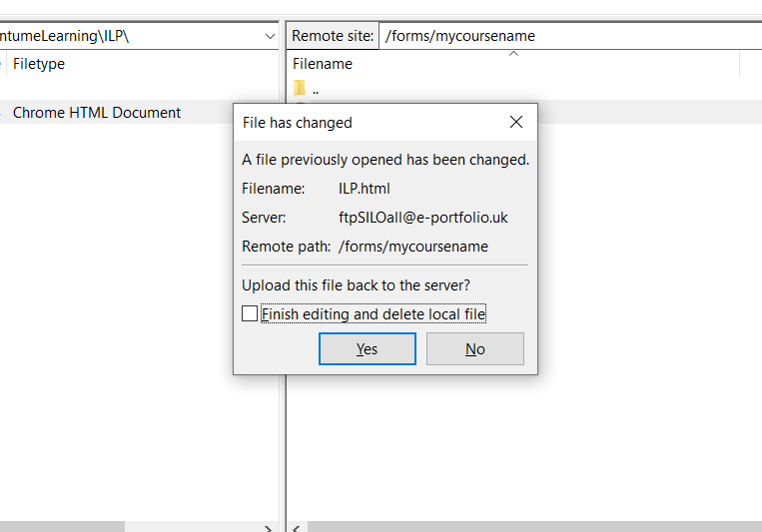Open the parent folder icon in remote list

pyautogui.click(x=300, y=89)
